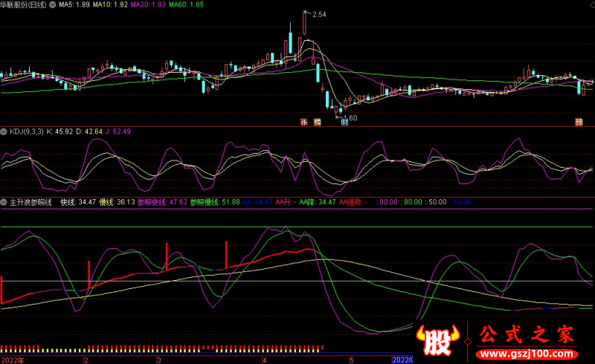Viewport: 595px width, 364px height.
Task: Click the orange 预 marker at right edge
Action: pos(579,122)
